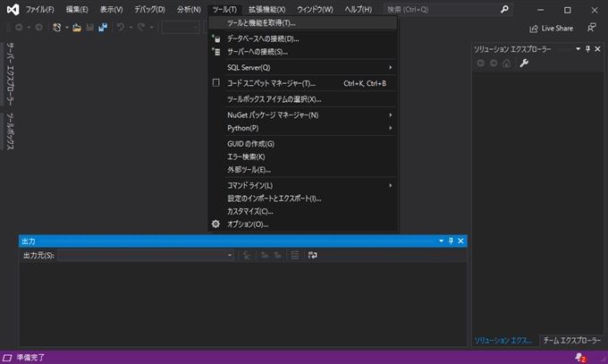Click the undo toolbar icon

click(121, 27)
